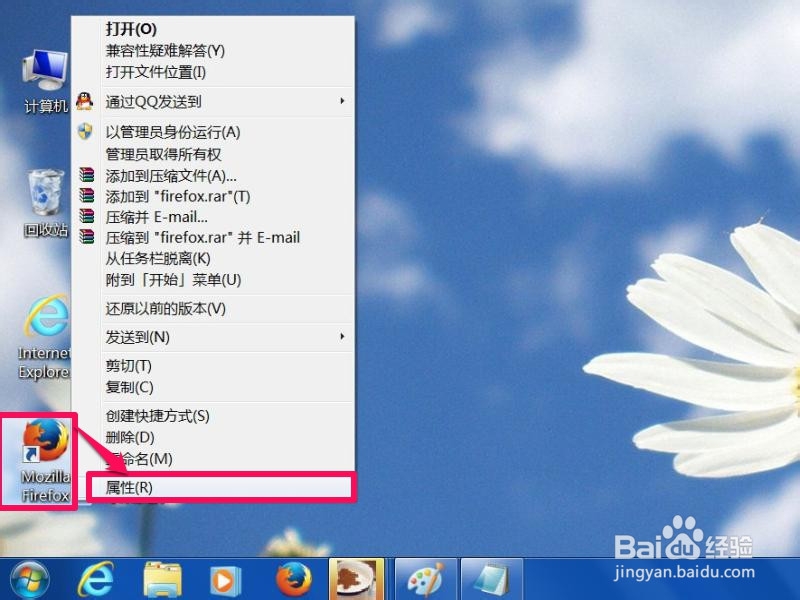Expand the 发送到(N) submenu arrow
The height and width of the screenshot is (600, 800).
point(342,336)
